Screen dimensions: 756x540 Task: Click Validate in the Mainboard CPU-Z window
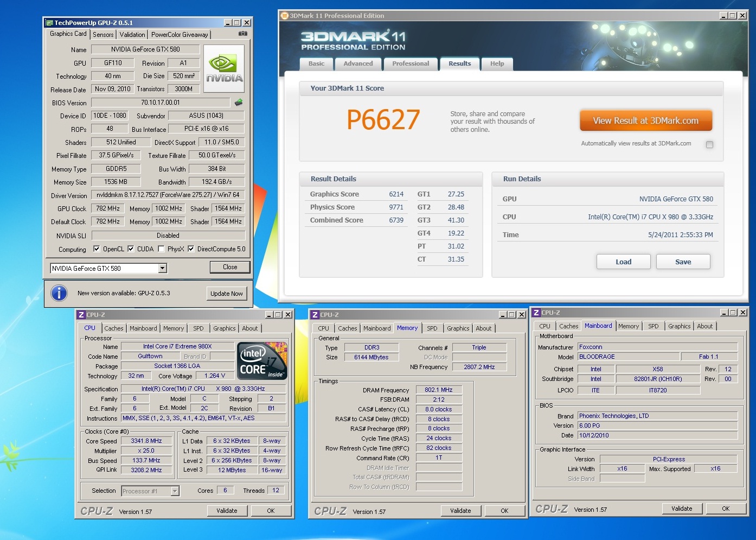pos(682,509)
